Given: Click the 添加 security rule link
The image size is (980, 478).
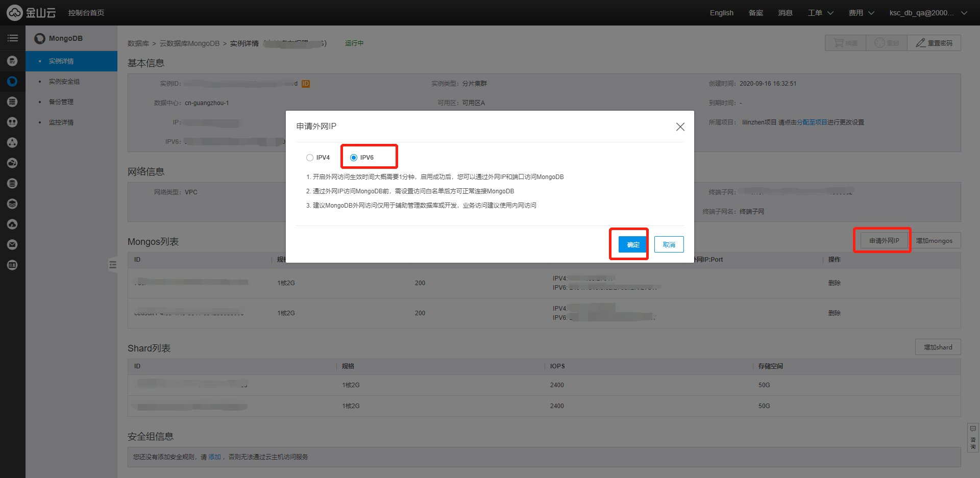Looking at the screenshot, I should click(x=214, y=457).
